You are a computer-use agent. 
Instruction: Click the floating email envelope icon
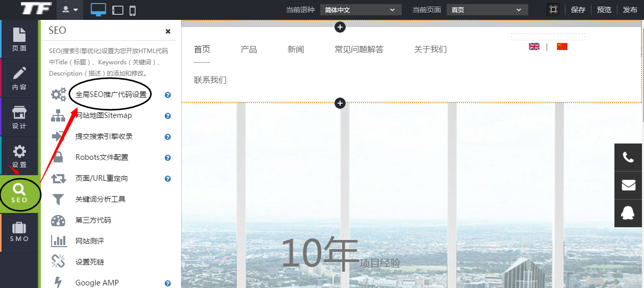[629, 185]
